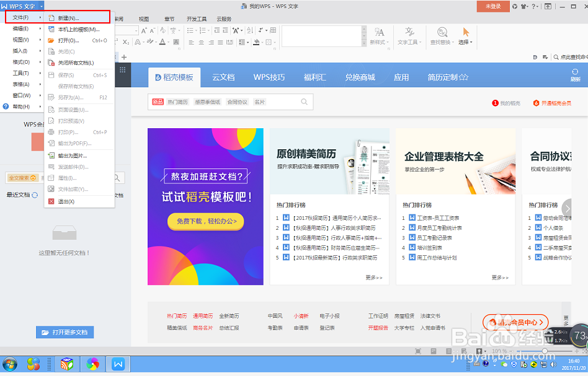Click the 刷新 refresh icon on the template page

pyautogui.click(x=576, y=72)
